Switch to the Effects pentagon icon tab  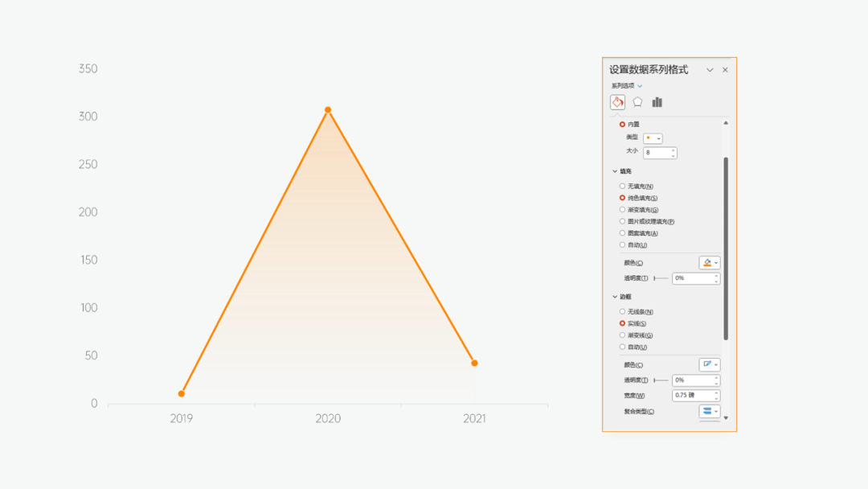point(637,102)
